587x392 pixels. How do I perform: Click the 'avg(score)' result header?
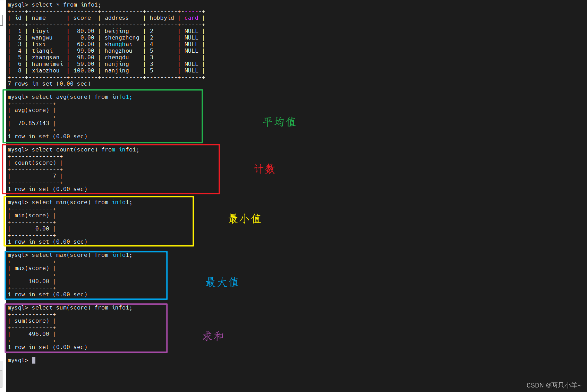pyautogui.click(x=32, y=110)
